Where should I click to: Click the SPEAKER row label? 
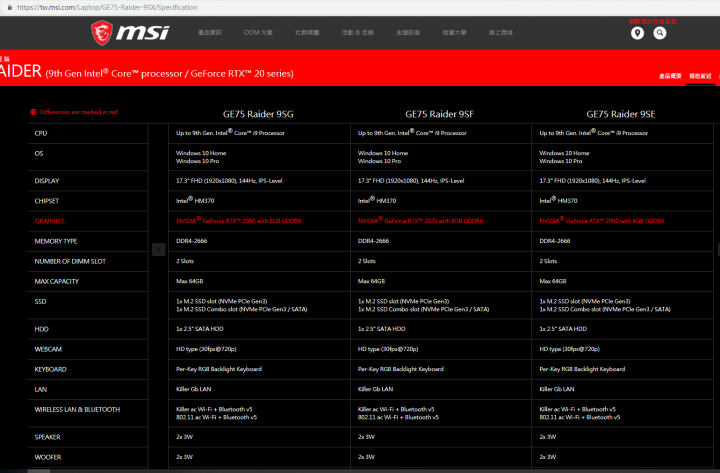(x=47, y=437)
